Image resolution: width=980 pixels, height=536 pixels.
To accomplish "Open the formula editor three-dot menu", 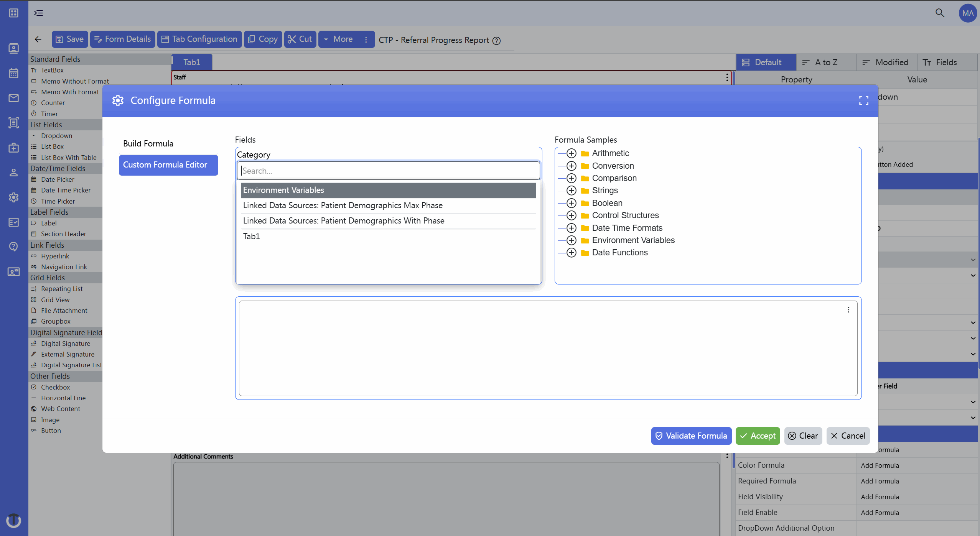I will click(848, 310).
